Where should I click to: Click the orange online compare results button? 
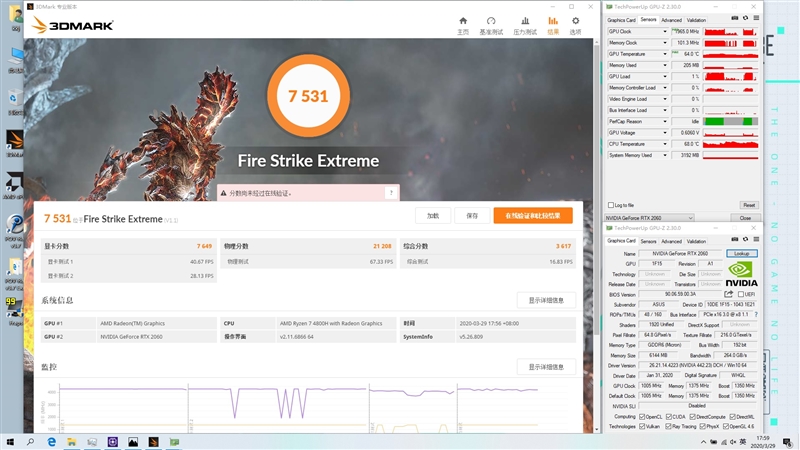tap(532, 215)
